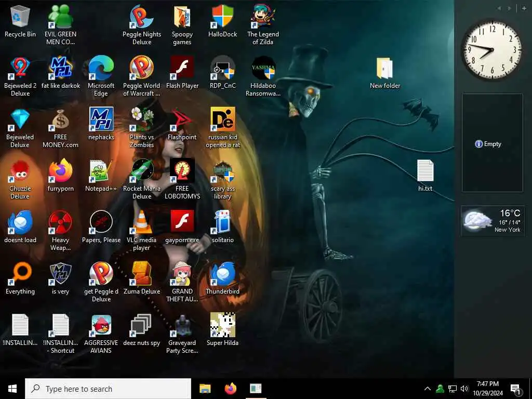Open network status tray icon
Image resolution: width=532 pixels, height=399 pixels.
point(453,389)
